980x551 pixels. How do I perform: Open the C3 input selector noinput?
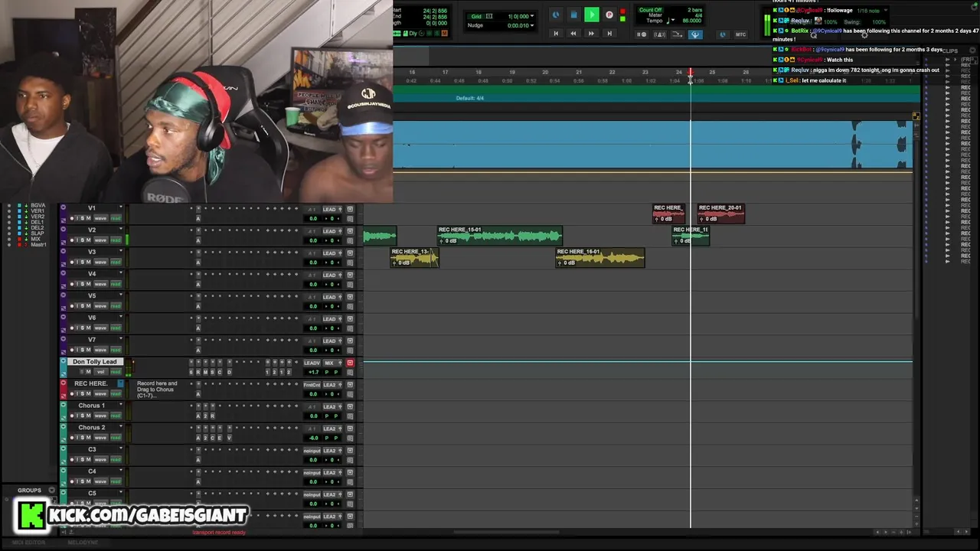pos(312,451)
